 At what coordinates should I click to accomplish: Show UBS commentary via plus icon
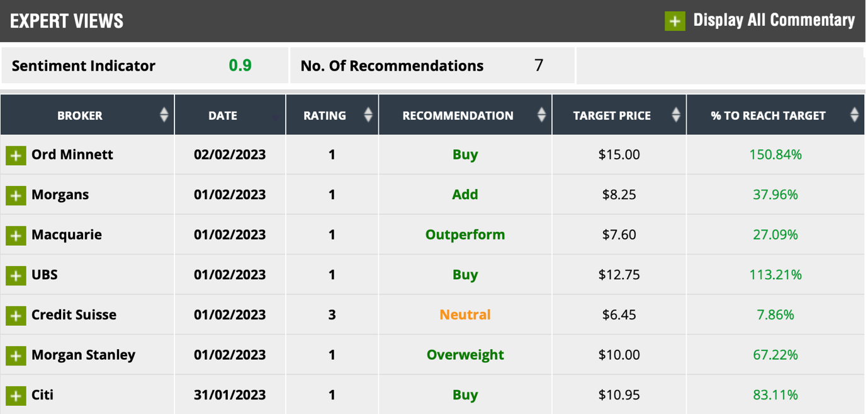point(16,275)
